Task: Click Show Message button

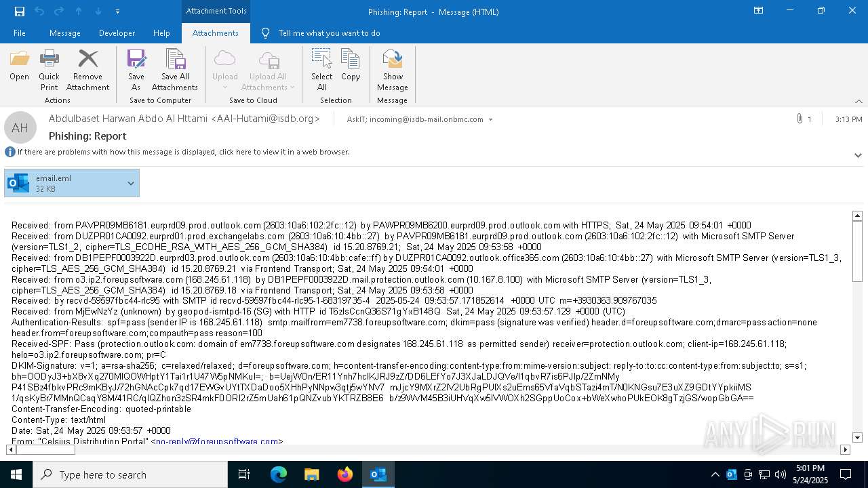Action: tap(393, 70)
